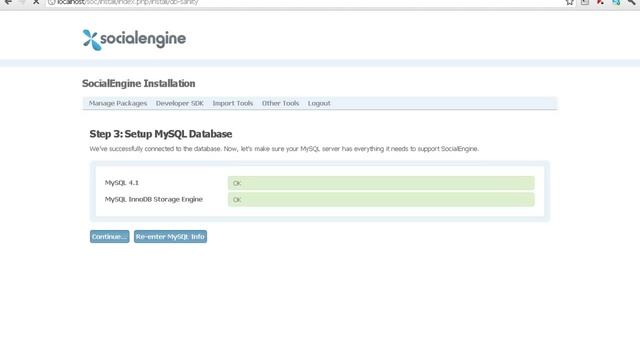Open the Manage Packages menu item

tap(118, 103)
